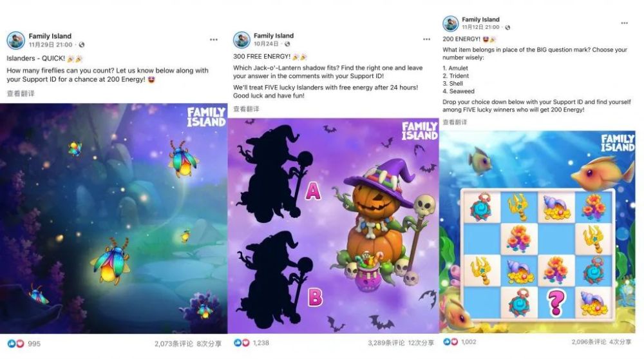
Task: Click the Family Island avatar on 200 ENERGY post
Action: coord(450,23)
